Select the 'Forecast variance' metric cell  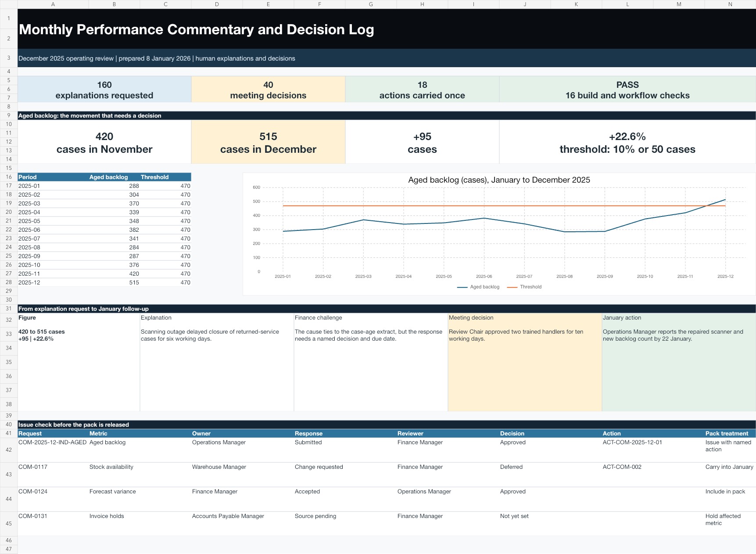pyautogui.click(x=140, y=499)
